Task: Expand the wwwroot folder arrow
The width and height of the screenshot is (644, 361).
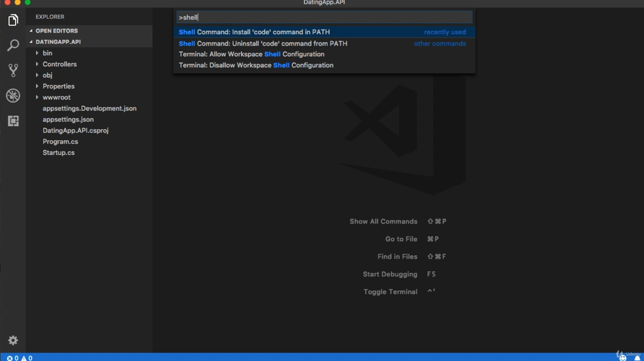Action: (37, 97)
